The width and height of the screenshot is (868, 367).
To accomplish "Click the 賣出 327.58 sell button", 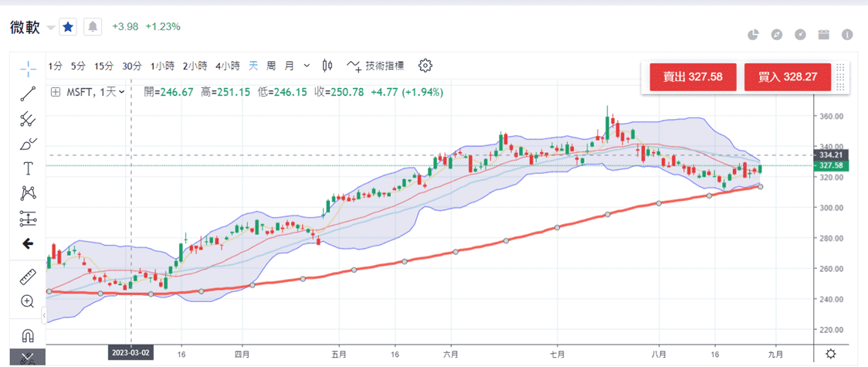I will [693, 77].
